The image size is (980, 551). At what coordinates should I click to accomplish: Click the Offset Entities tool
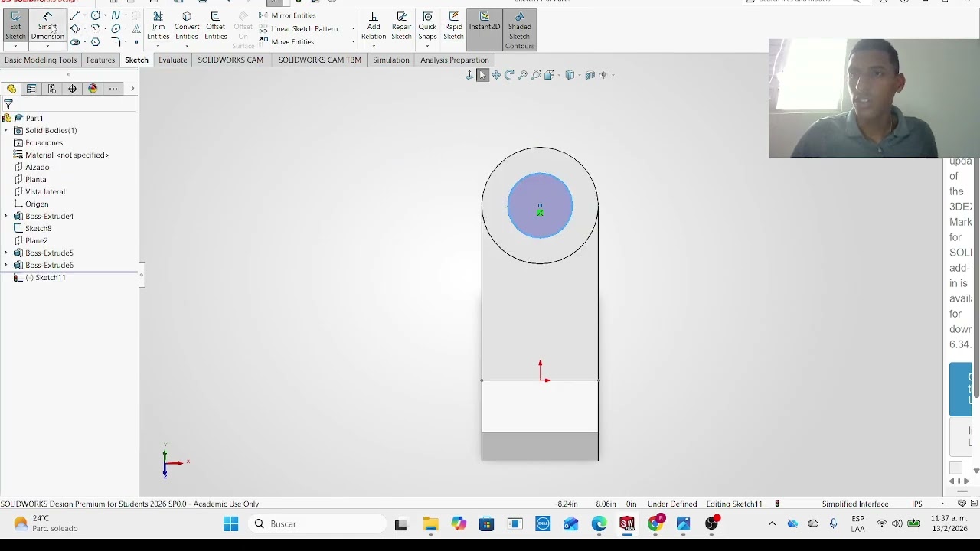click(216, 26)
